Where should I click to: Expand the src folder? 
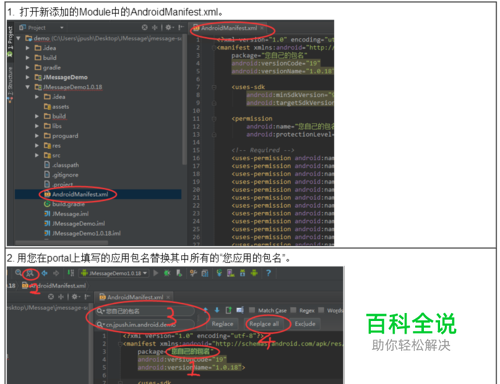point(37,155)
